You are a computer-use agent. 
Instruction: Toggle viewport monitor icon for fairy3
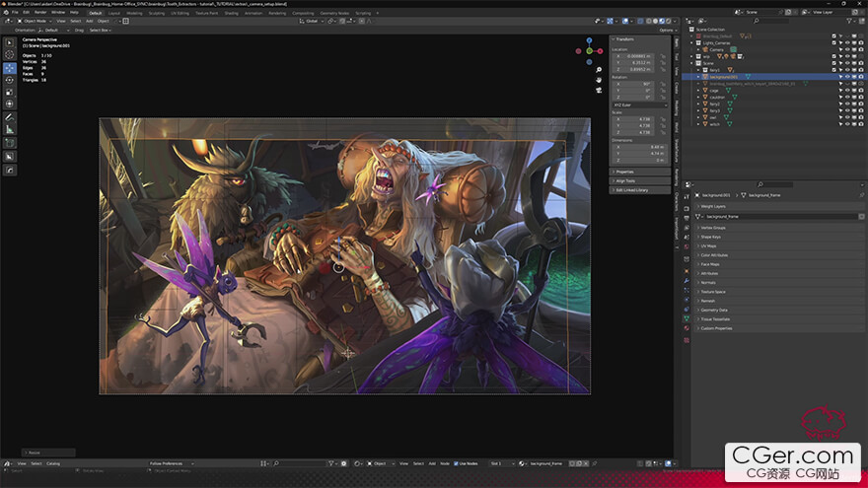point(854,110)
